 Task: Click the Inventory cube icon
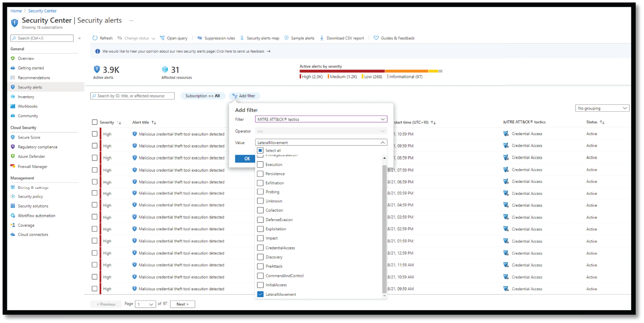[x=13, y=97]
